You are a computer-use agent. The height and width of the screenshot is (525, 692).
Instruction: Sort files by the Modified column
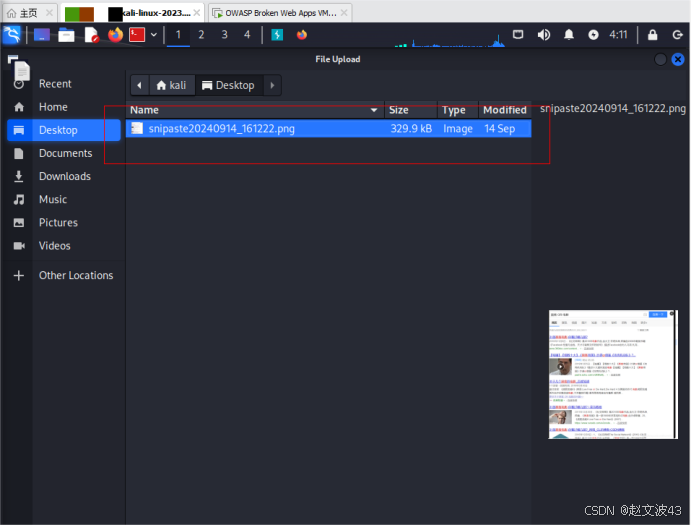[505, 110]
